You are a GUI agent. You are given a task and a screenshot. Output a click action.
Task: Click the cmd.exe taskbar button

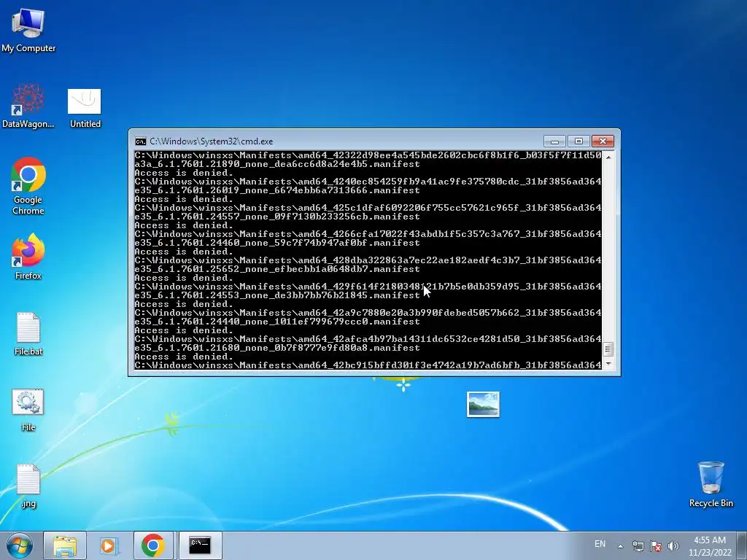[x=200, y=545]
